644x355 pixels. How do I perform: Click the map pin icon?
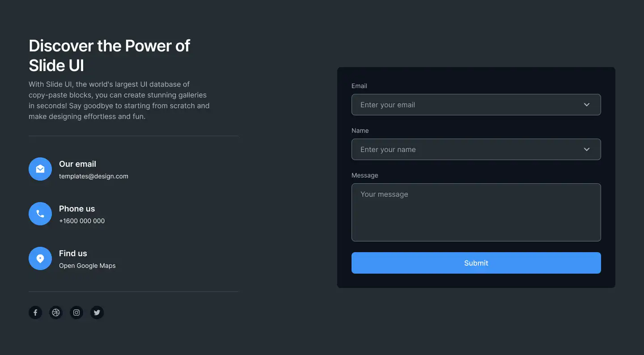pos(40,258)
